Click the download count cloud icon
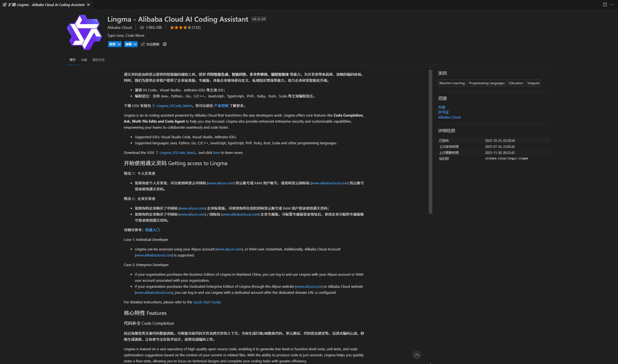 [x=142, y=27]
